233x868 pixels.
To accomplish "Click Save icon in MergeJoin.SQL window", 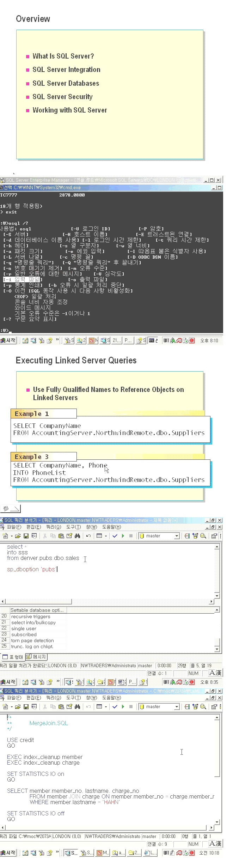I will coord(26,707).
